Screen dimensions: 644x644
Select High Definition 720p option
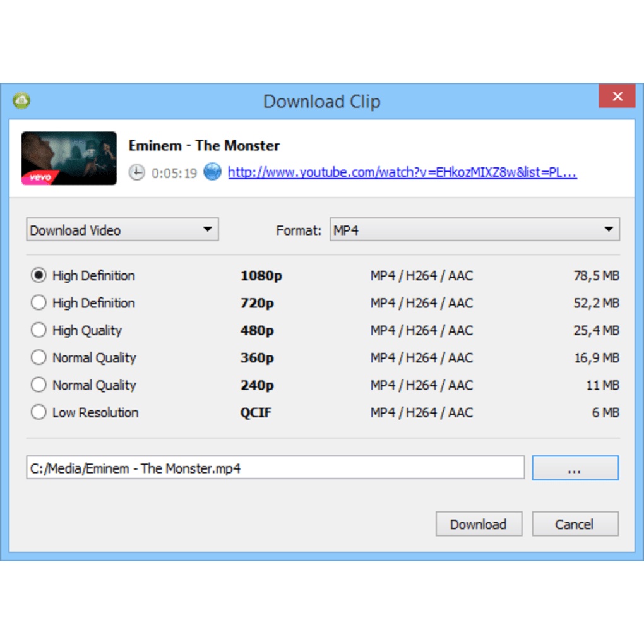tap(39, 303)
